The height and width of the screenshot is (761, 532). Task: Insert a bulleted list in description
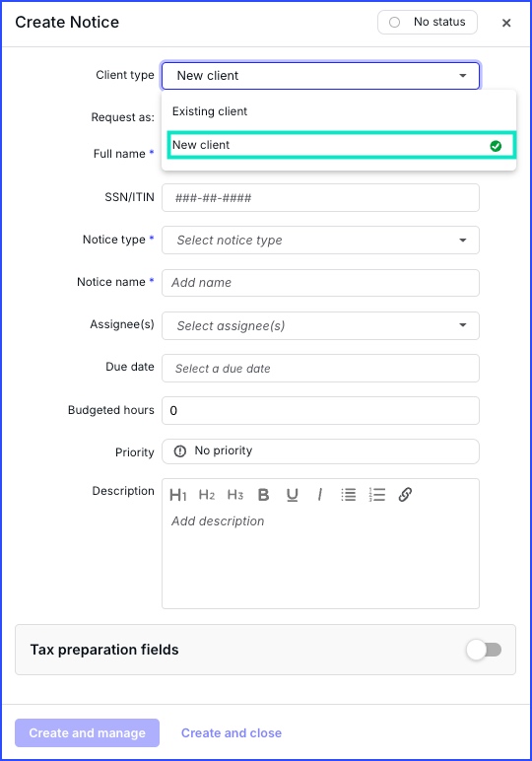[348, 495]
